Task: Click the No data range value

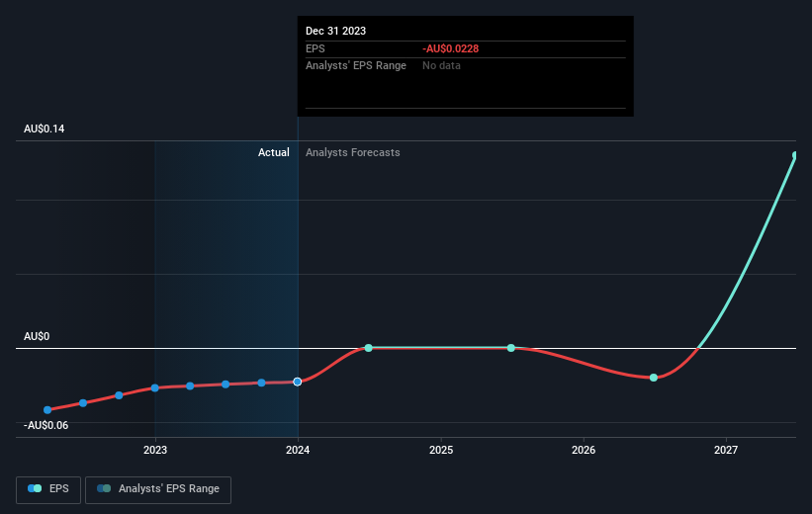Action: 441,66
